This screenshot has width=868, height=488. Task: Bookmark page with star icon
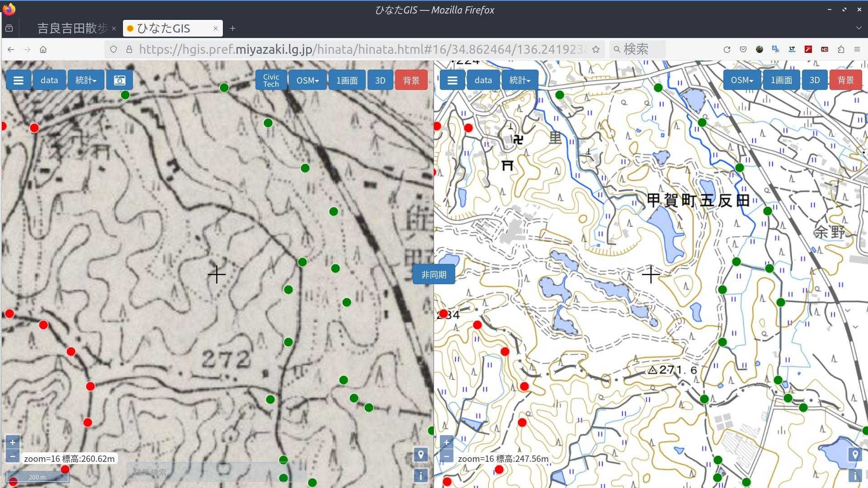596,50
